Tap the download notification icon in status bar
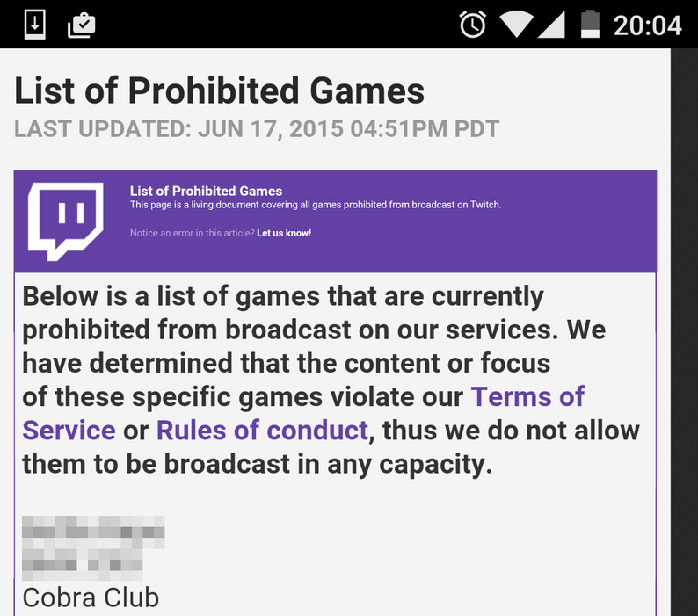 point(34,24)
